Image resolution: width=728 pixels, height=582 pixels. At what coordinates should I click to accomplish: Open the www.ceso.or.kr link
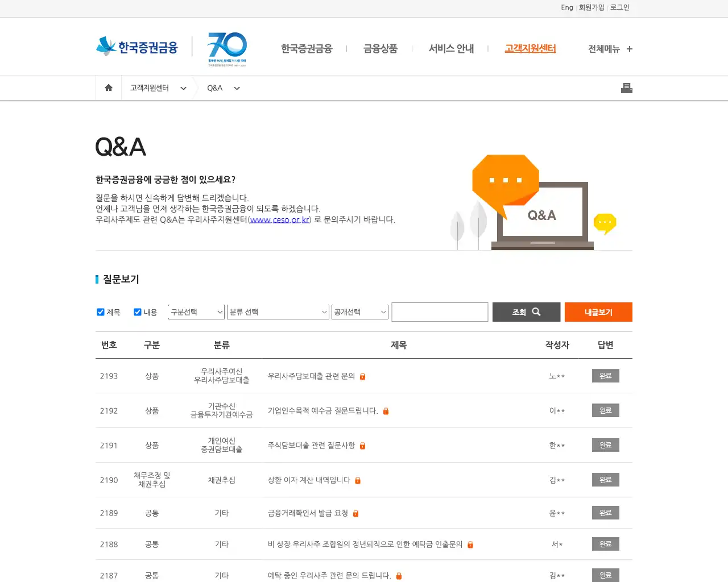(x=280, y=220)
